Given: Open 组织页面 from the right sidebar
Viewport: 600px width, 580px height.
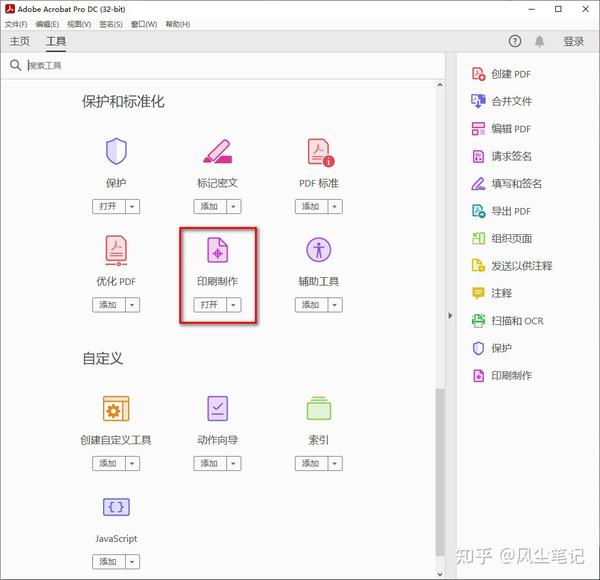Looking at the screenshot, I should click(502, 238).
